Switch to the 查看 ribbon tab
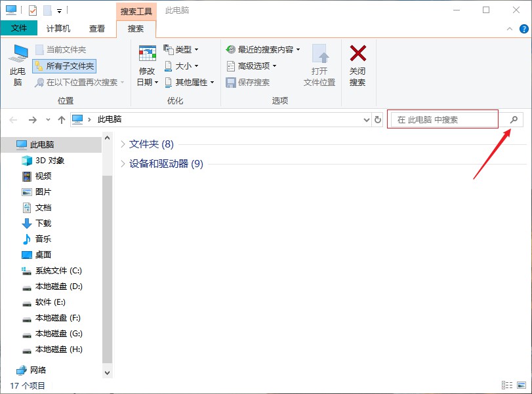The width and height of the screenshot is (532, 394). [97, 28]
